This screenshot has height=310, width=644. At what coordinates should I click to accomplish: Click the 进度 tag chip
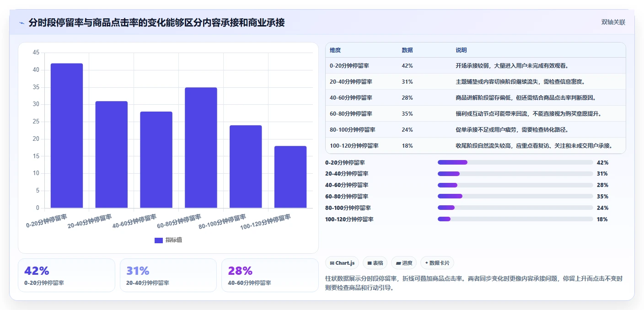tap(404, 263)
